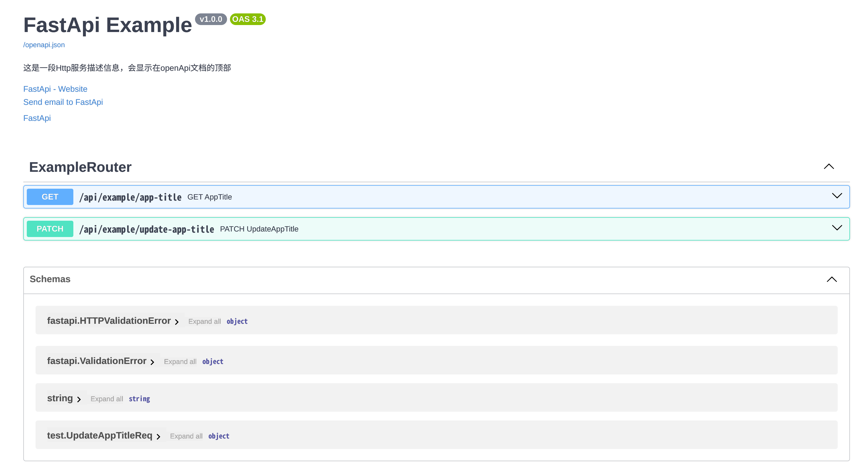Viewport: 868px width, 472px height.
Task: Collapse the ExampleRouter section chevron
Action: 829,167
